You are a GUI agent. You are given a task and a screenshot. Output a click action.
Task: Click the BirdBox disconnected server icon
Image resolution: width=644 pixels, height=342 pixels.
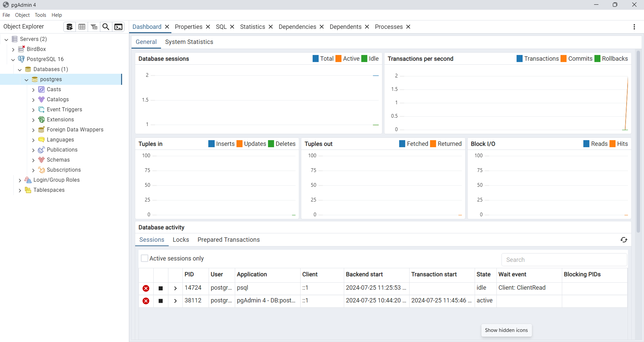point(21,49)
